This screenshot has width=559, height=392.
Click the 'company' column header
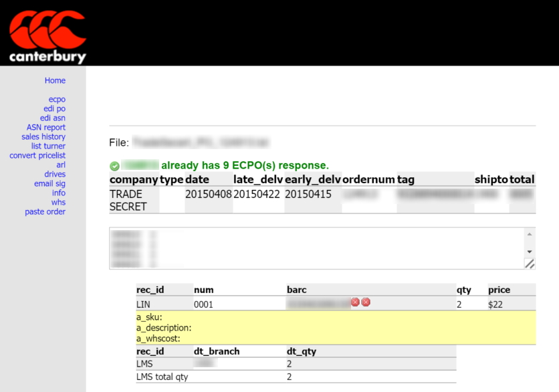(134, 179)
